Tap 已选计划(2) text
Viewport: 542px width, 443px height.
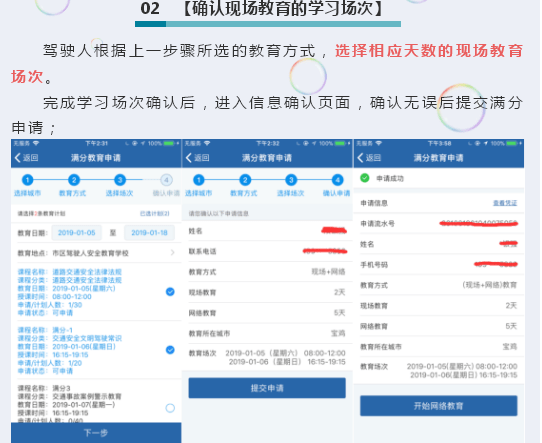click(x=155, y=214)
